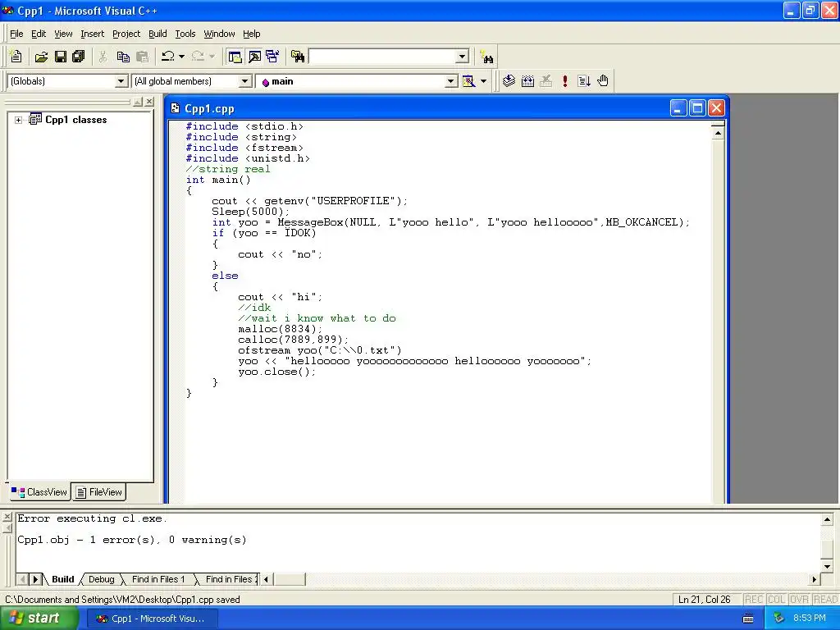
Task: Open the main function members dropdown
Action: [x=451, y=81]
